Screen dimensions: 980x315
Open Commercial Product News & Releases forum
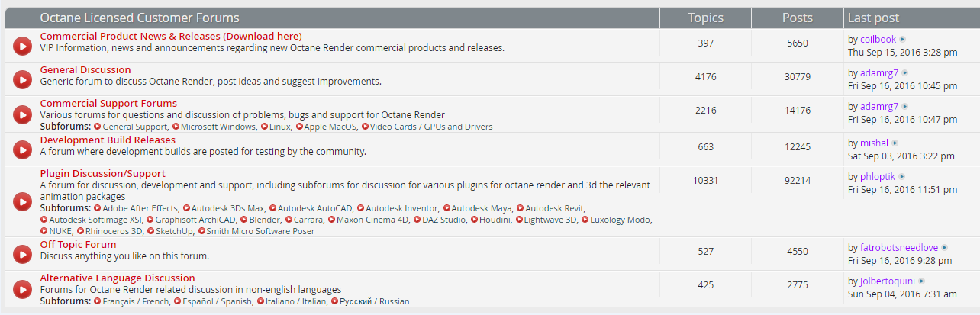pos(171,36)
